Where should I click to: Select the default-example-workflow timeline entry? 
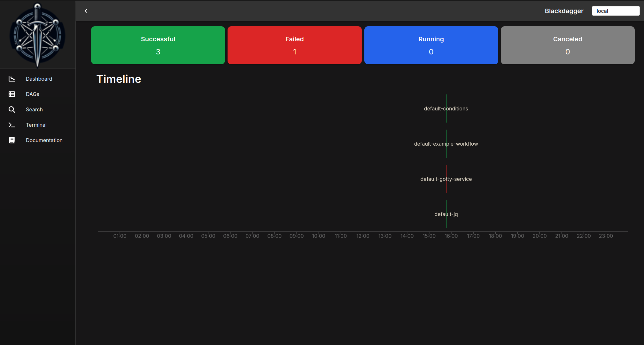click(x=446, y=144)
